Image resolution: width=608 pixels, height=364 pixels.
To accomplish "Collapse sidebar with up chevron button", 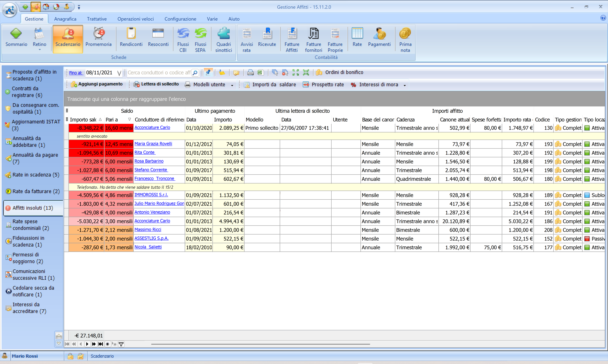I will pos(59,336).
